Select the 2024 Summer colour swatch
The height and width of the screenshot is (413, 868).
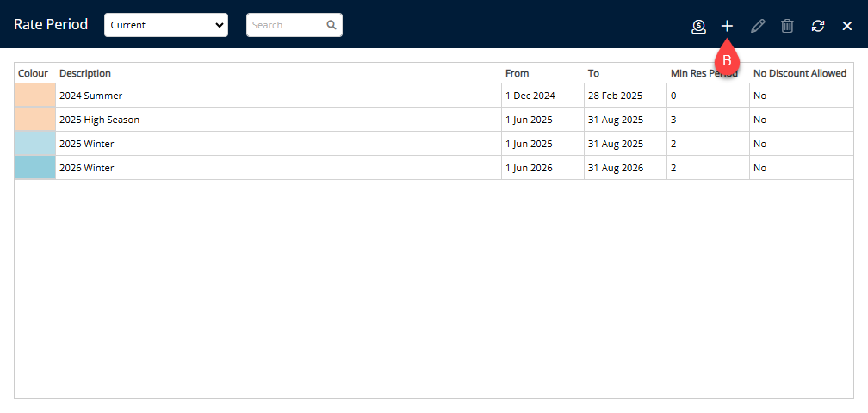(x=34, y=96)
